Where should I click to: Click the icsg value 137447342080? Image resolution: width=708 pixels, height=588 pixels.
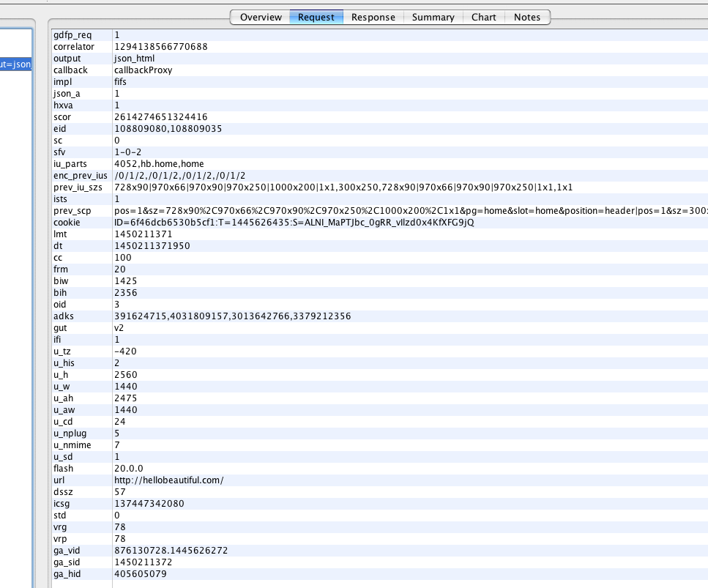tap(149, 504)
